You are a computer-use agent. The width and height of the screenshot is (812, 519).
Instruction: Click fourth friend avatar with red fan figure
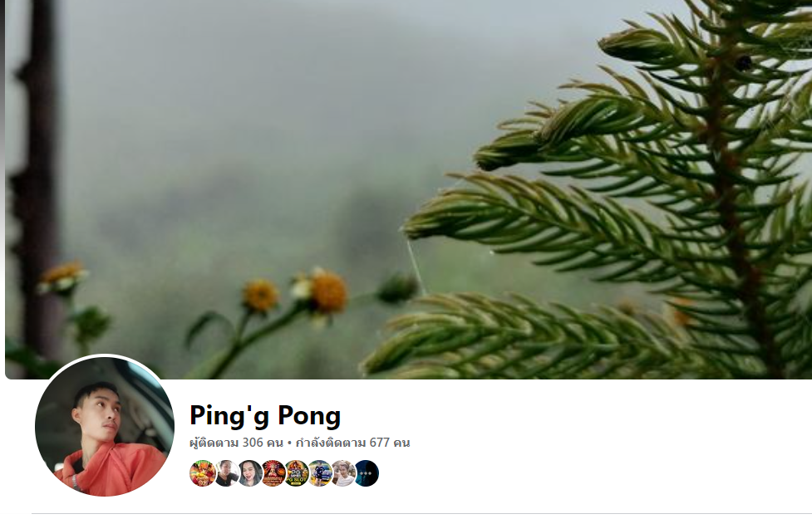click(273, 473)
